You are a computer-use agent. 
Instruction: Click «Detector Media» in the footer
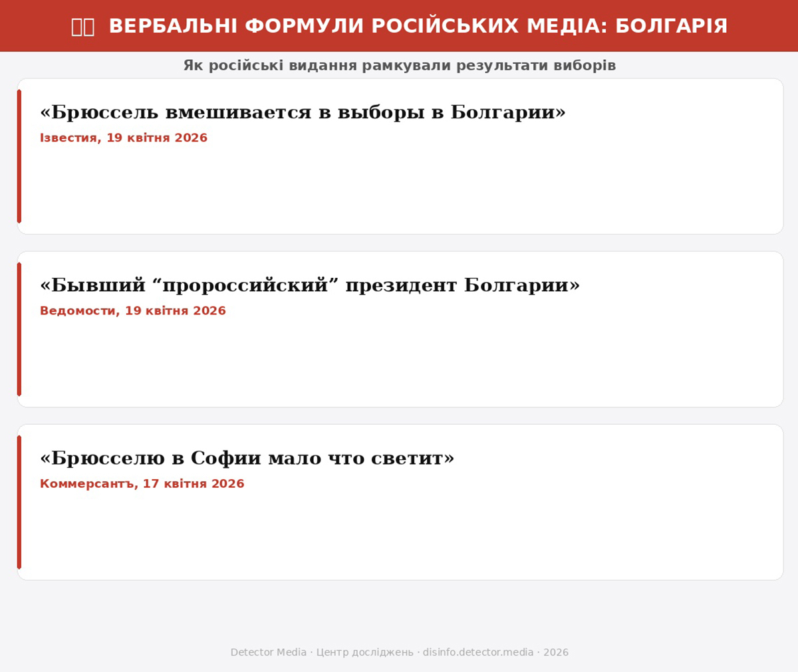[x=268, y=653]
